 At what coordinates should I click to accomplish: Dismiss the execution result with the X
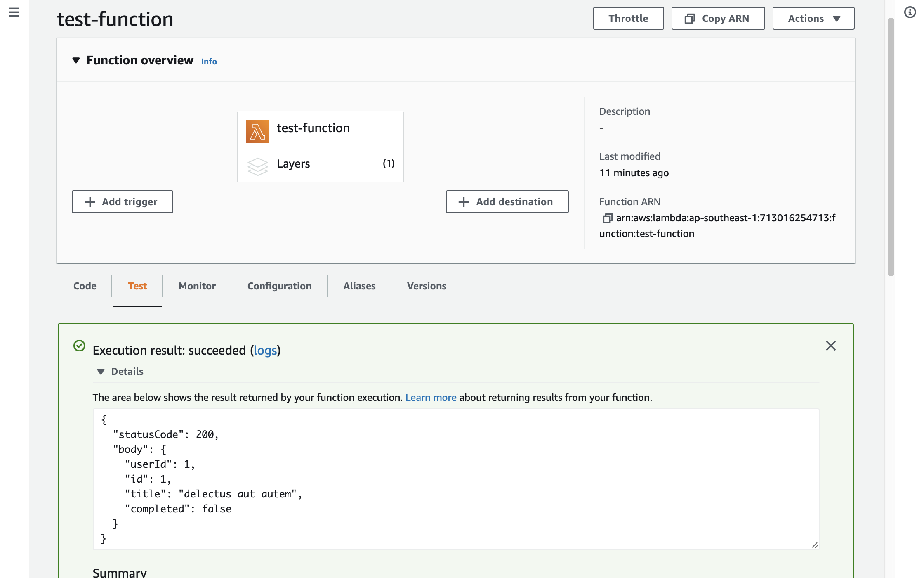point(831,346)
